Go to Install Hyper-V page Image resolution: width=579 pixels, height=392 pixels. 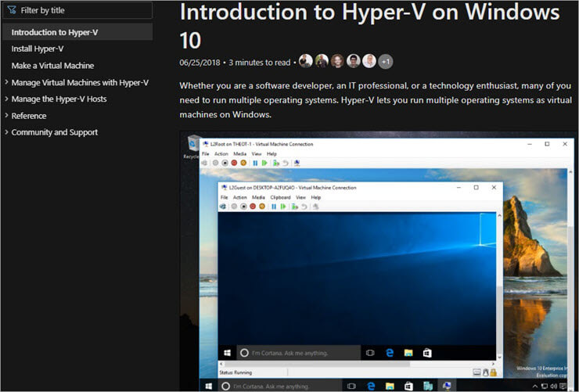(38, 49)
